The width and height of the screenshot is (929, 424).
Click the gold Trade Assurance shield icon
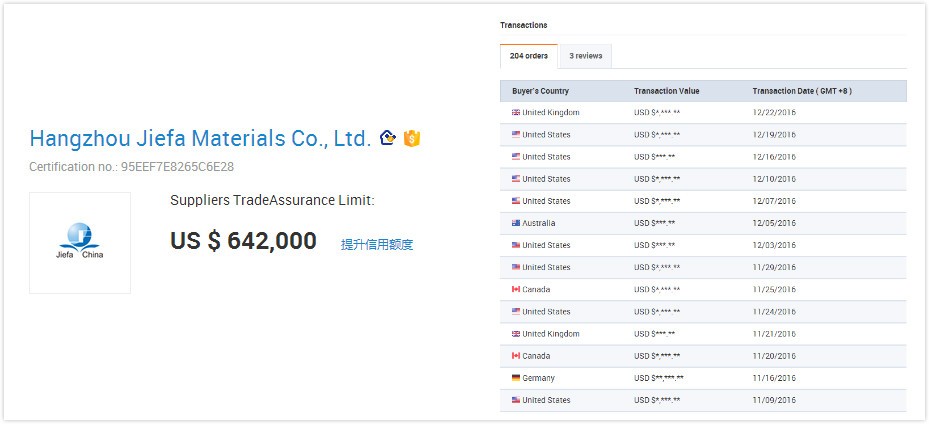click(x=412, y=139)
